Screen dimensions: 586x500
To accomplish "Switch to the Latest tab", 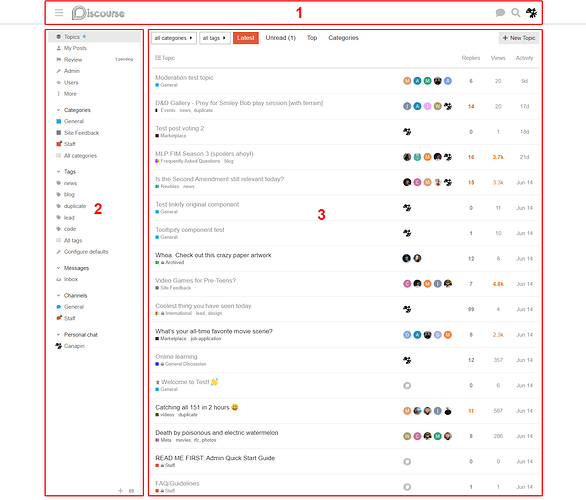I will pos(246,38).
